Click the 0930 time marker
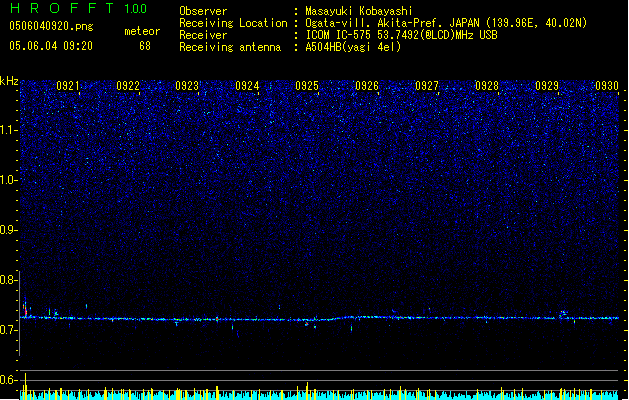 (607, 86)
